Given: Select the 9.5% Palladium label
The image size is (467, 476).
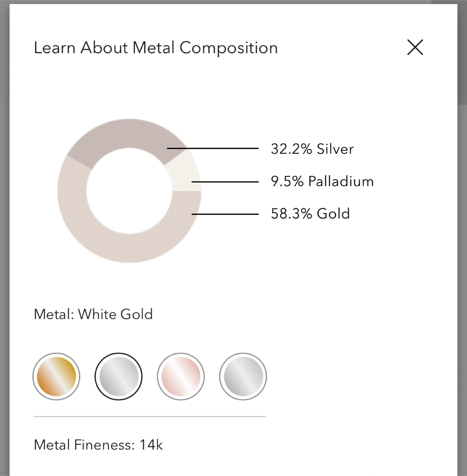Looking at the screenshot, I should click(322, 181).
